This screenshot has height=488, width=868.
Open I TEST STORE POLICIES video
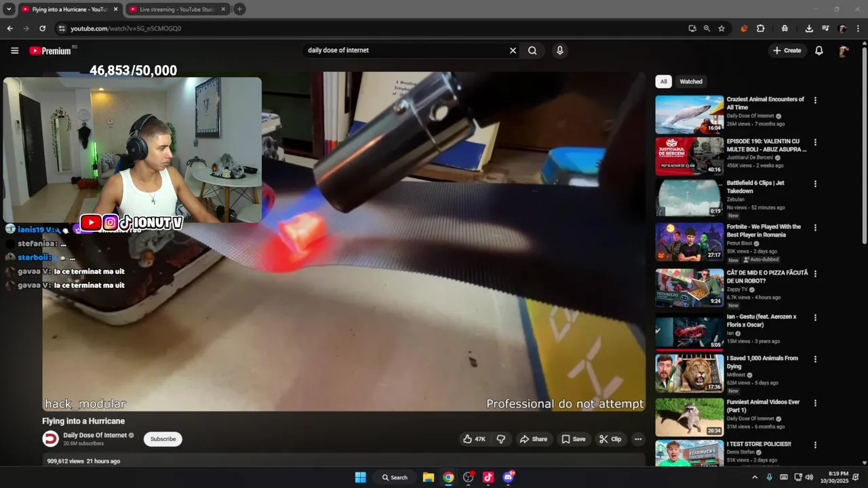pos(759,444)
